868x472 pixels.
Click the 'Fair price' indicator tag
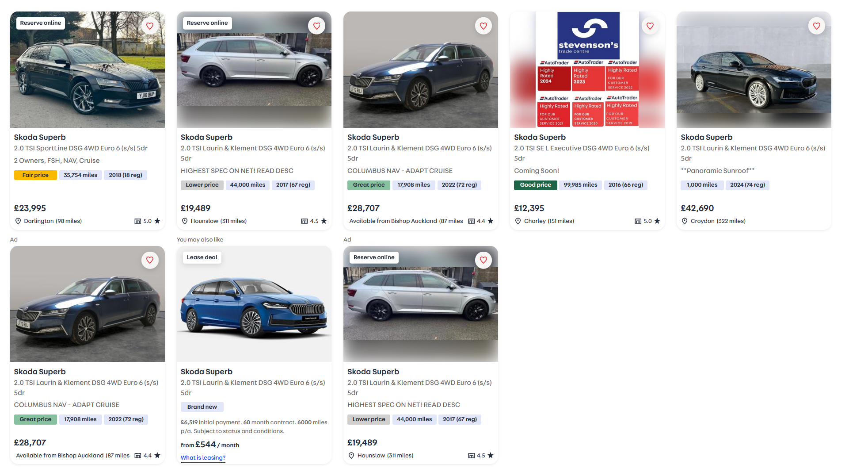click(35, 175)
